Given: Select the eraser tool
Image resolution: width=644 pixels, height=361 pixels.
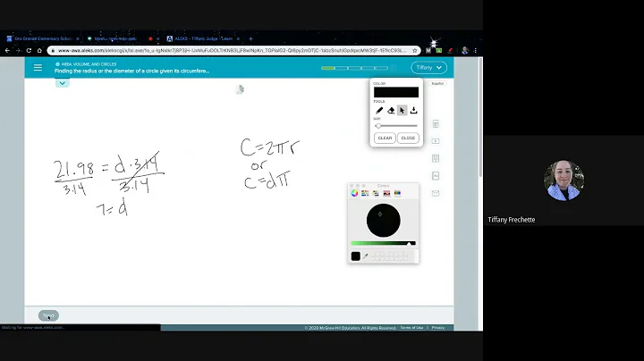Looking at the screenshot, I should [391, 110].
